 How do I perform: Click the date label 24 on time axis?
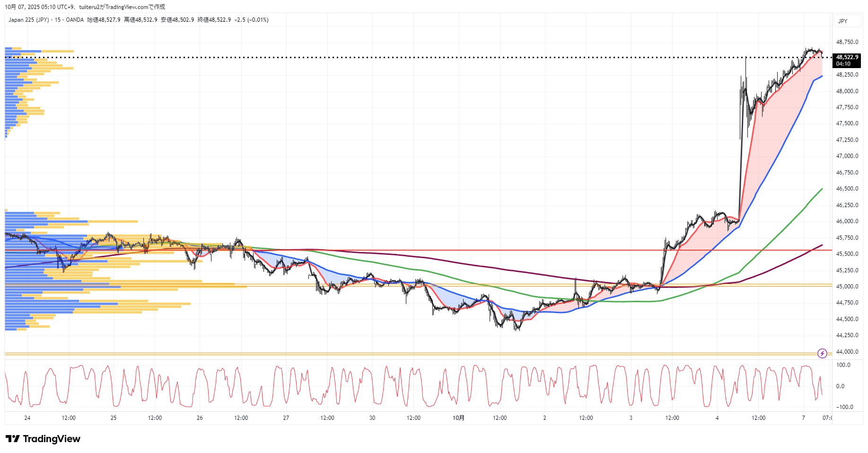27,418
